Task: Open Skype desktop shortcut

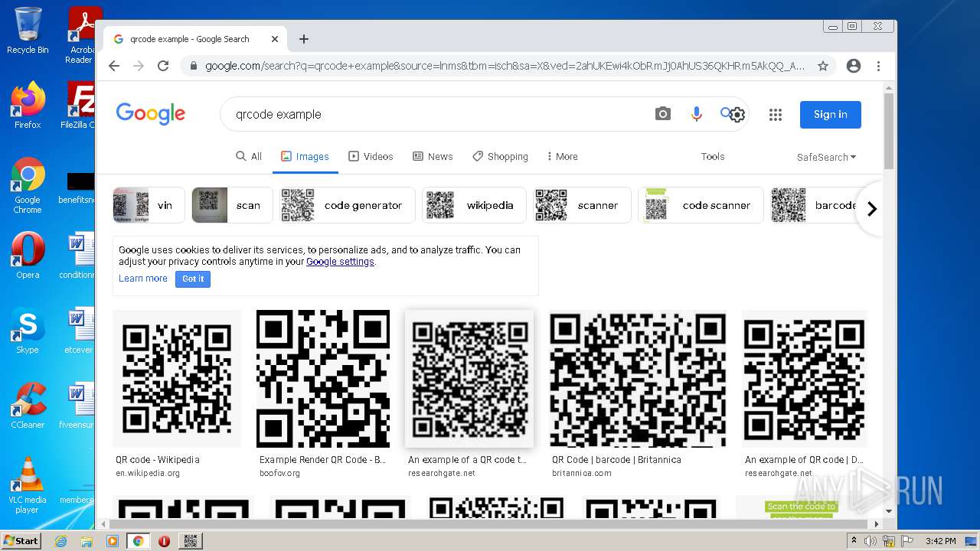Action: point(28,331)
